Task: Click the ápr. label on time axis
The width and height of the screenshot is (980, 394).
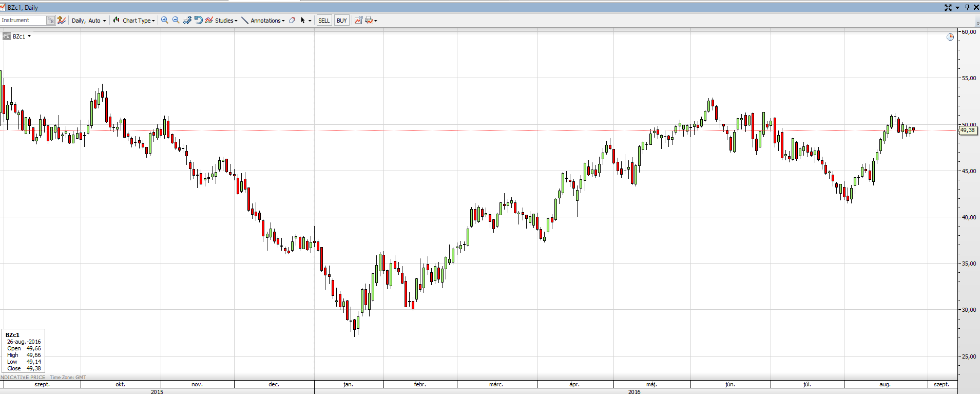Action: (x=574, y=384)
